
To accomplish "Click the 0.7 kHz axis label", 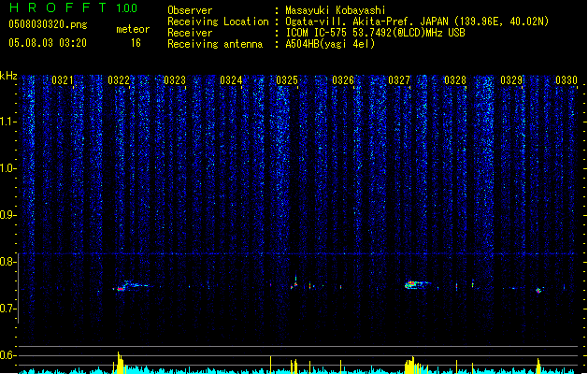I will [7, 309].
